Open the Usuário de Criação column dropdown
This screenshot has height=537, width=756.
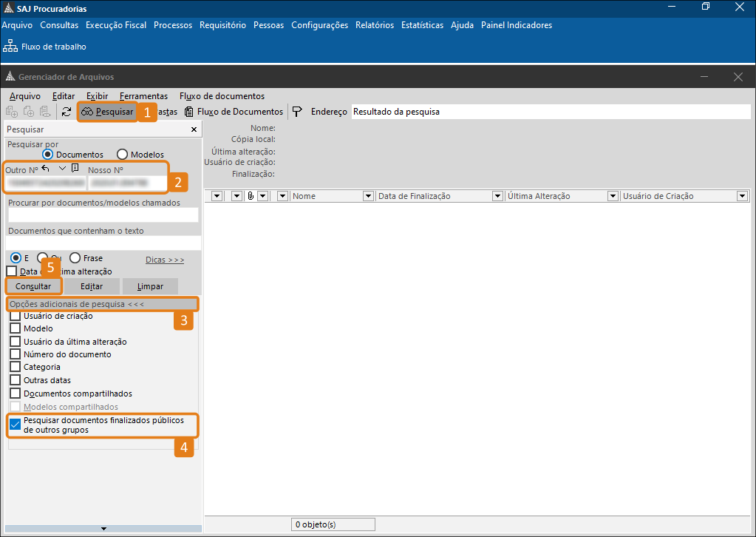(x=742, y=196)
